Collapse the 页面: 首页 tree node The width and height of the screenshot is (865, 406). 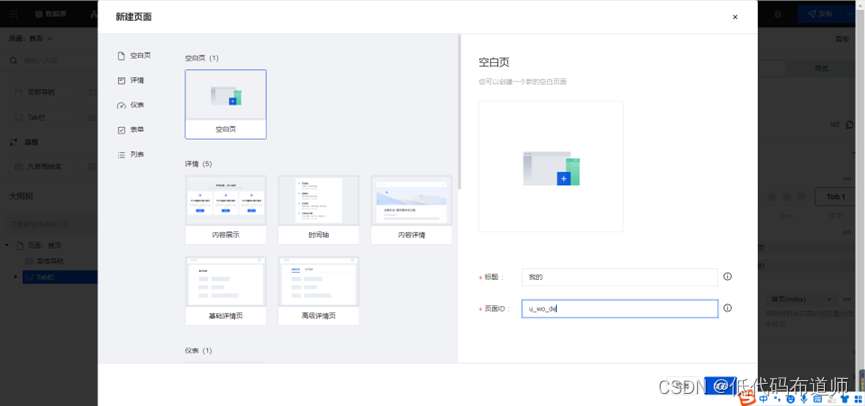[7, 245]
